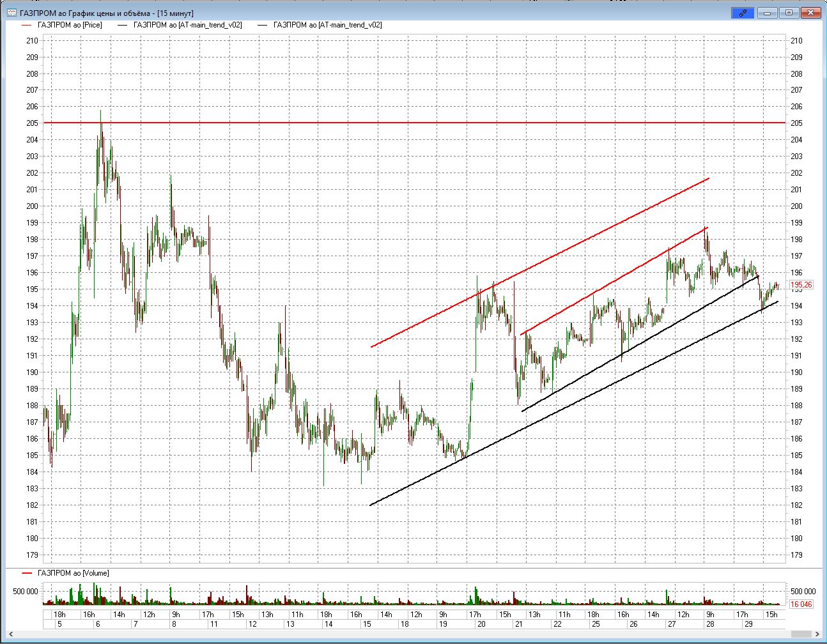This screenshot has height=644, width=827.
Task: Click the current volume label 16 046
Action: pyautogui.click(x=801, y=604)
